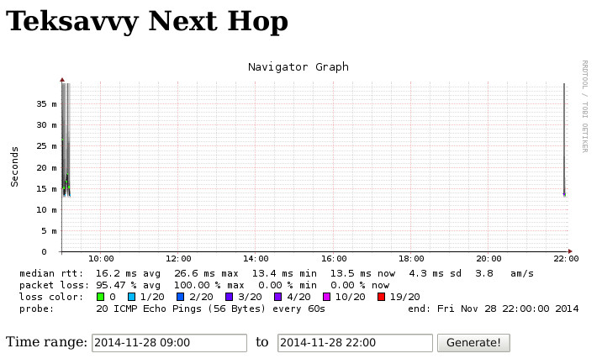Click the 20 m y-axis label
Viewport: 602px width, 364px height.
coord(46,167)
